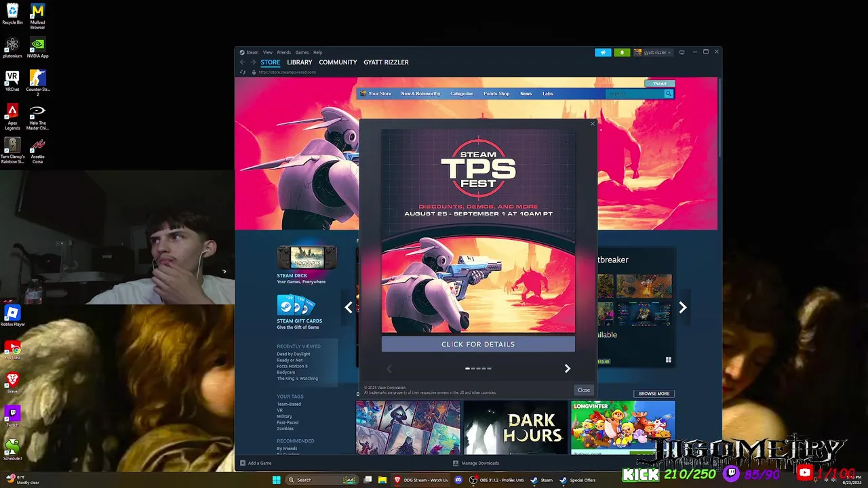The width and height of the screenshot is (868, 488).
Task: Open Categories store dropdown
Action: point(462,94)
